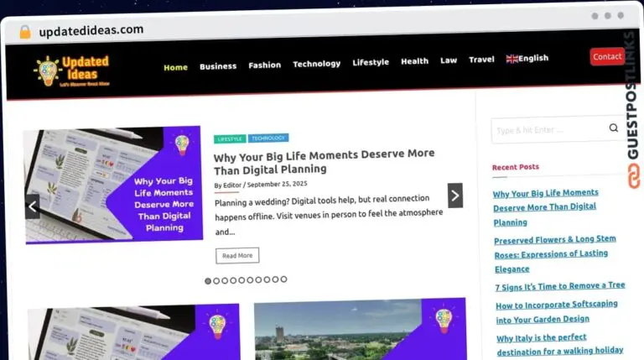The height and width of the screenshot is (360, 644).
Task: Select the second slider pagination dot
Action: pos(216,280)
